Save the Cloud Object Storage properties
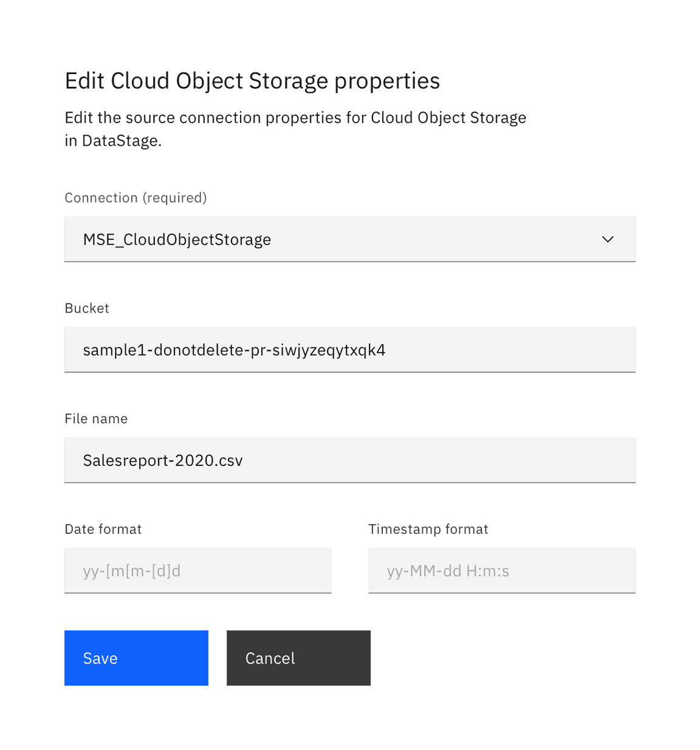The width and height of the screenshot is (700, 750). pyautogui.click(x=136, y=658)
